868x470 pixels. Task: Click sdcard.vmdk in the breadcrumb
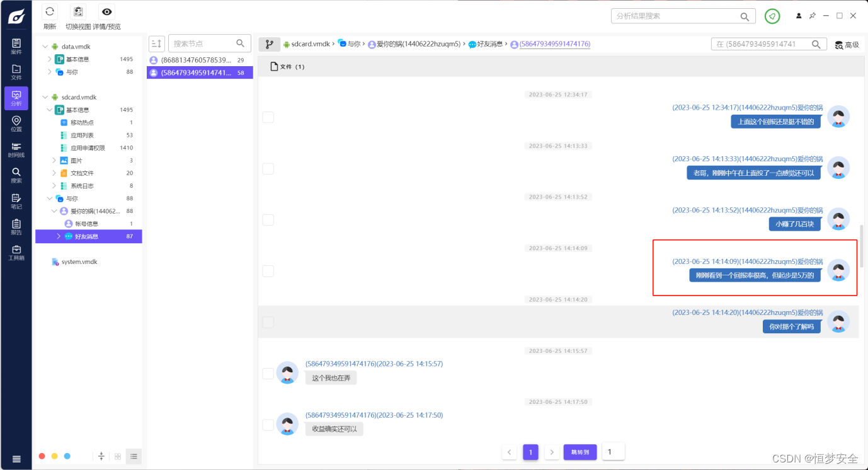311,44
